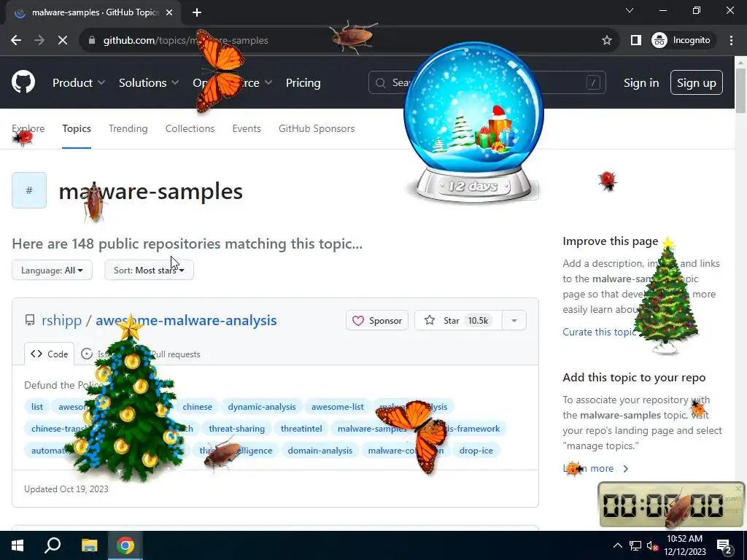Expand the Star lists dropdown arrow

pos(514,321)
